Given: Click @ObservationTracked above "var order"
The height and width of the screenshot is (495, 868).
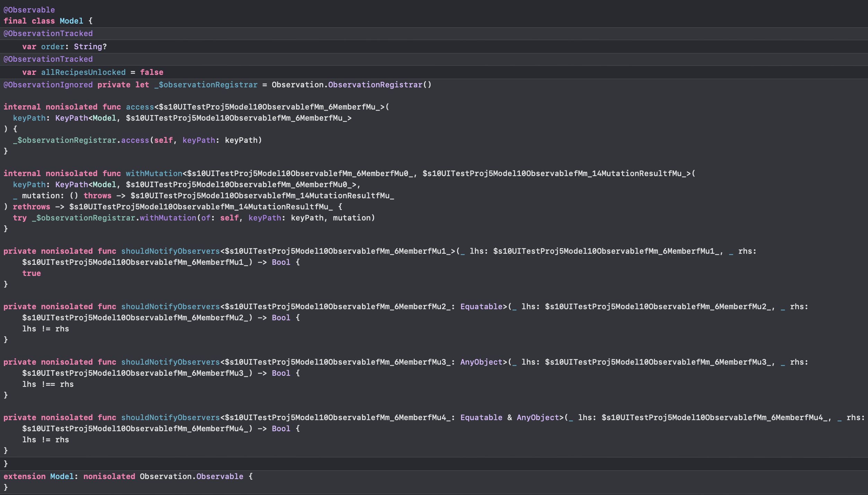Looking at the screenshot, I should (x=48, y=33).
